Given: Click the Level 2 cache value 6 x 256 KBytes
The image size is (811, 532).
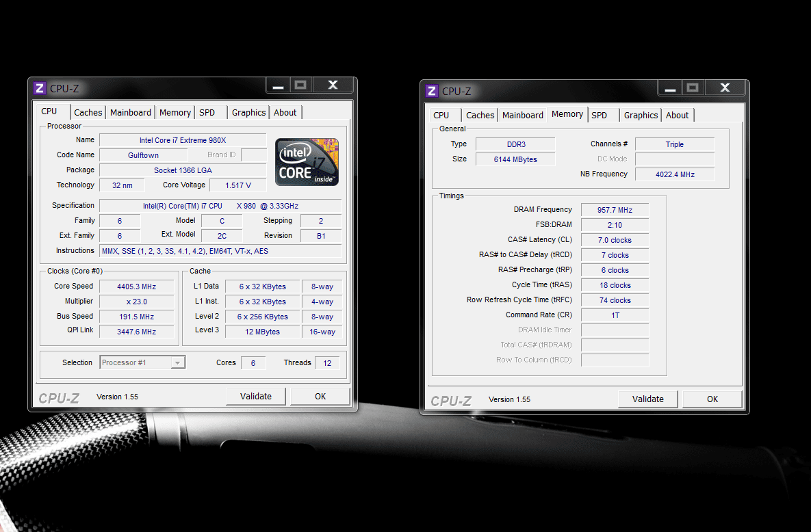Looking at the screenshot, I should [262, 317].
